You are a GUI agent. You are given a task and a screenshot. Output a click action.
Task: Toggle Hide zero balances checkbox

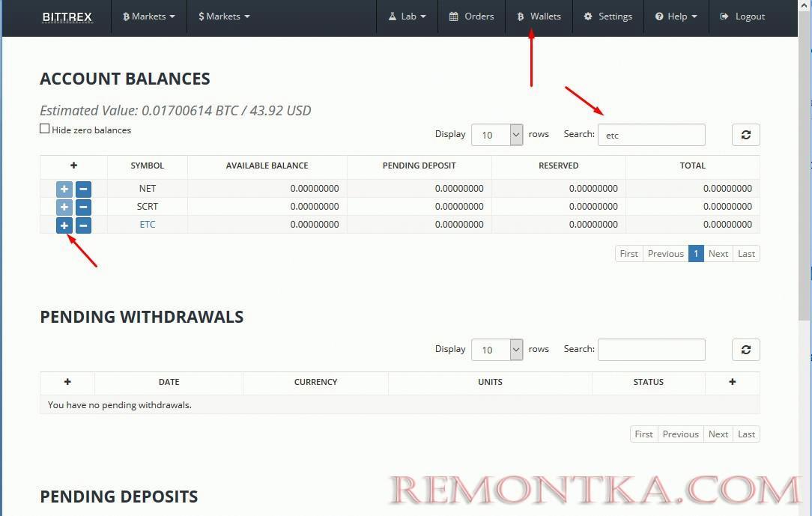pyautogui.click(x=45, y=129)
